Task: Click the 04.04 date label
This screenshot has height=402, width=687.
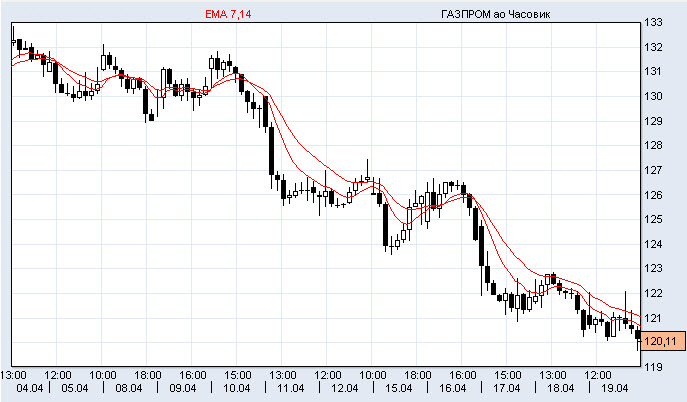Action: click(30, 388)
